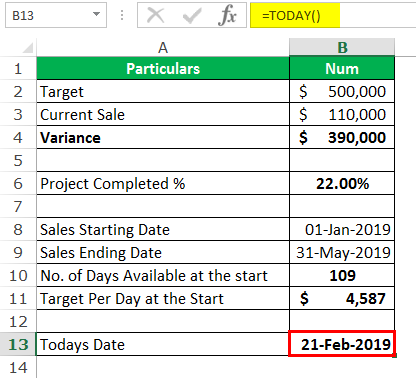Select the cell with $ 390,000
The width and height of the screenshot is (416, 378).
342,137
